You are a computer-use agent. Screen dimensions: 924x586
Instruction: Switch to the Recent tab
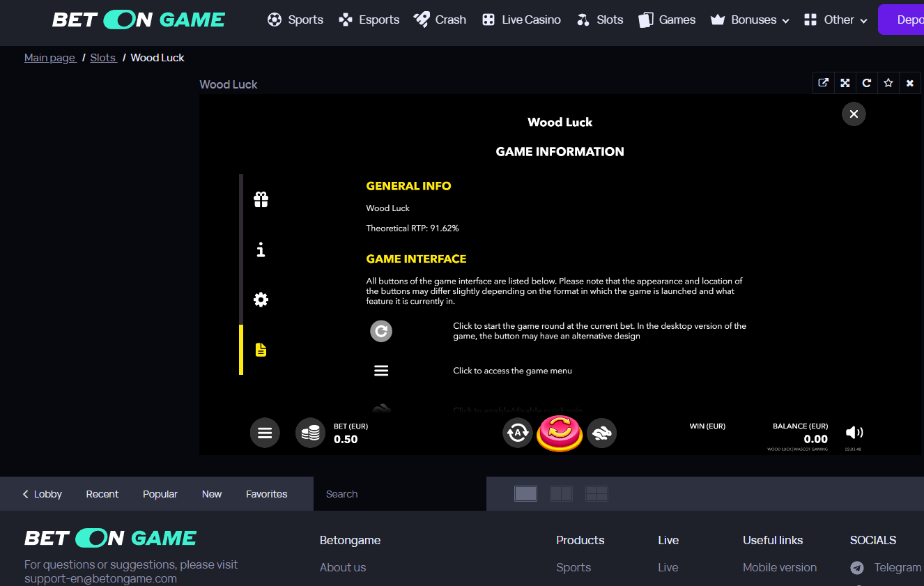(102, 494)
